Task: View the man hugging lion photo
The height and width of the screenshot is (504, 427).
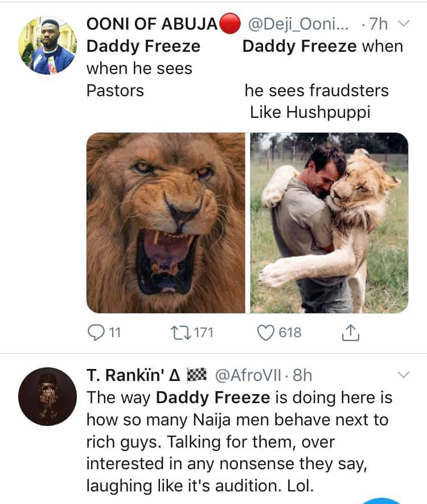Action: pyautogui.click(x=329, y=223)
